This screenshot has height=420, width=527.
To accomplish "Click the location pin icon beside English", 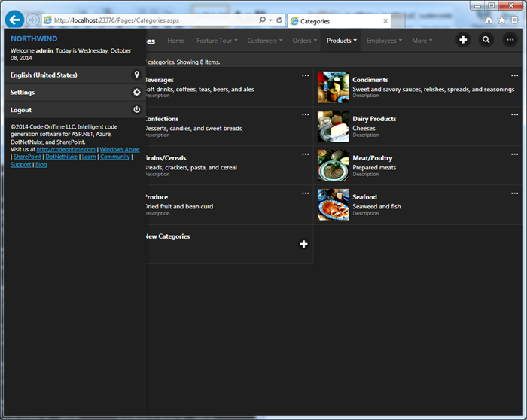I will click(136, 75).
